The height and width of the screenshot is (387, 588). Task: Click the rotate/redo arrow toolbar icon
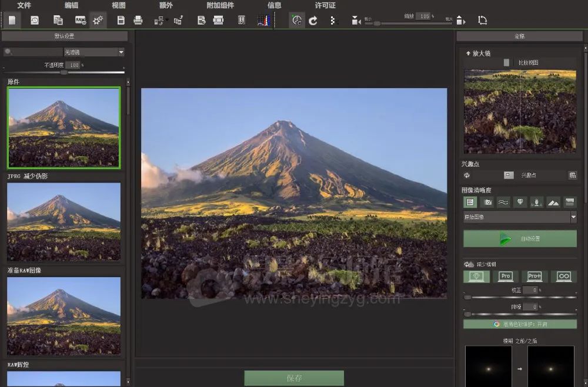313,21
